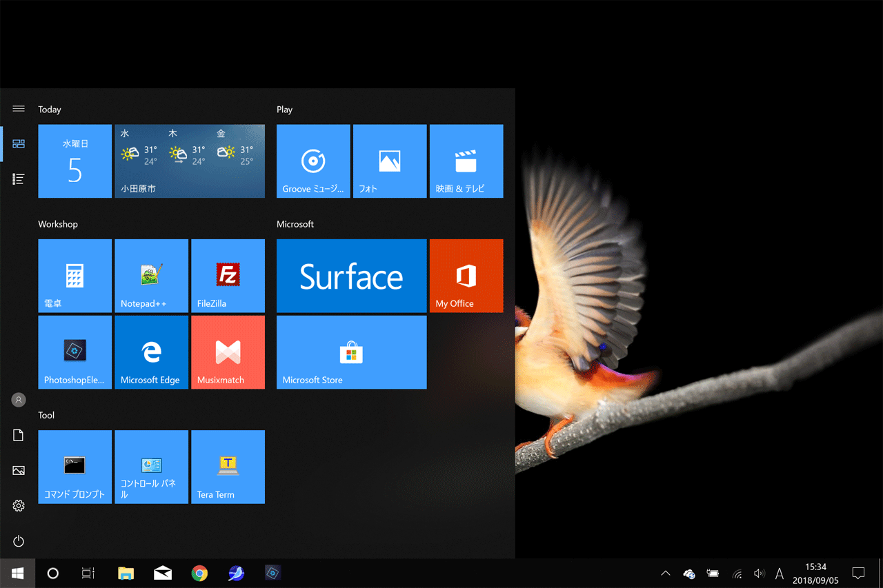Launch Microsoft Edge tile

(151, 352)
